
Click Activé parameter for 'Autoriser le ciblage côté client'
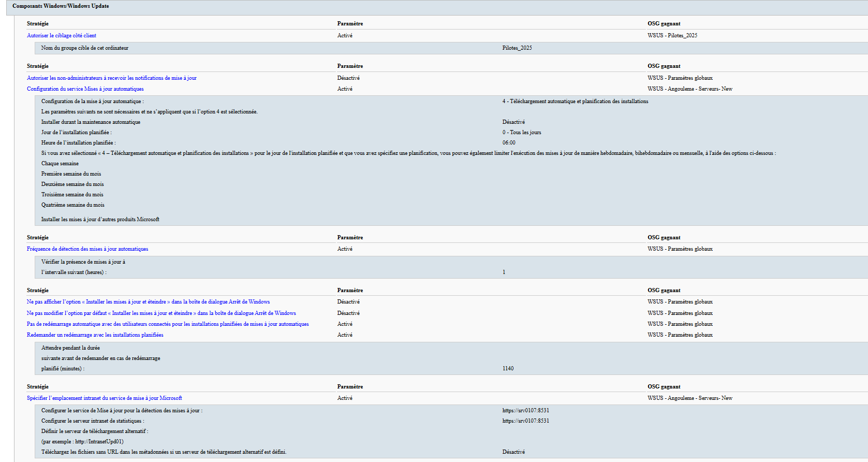[x=345, y=36]
